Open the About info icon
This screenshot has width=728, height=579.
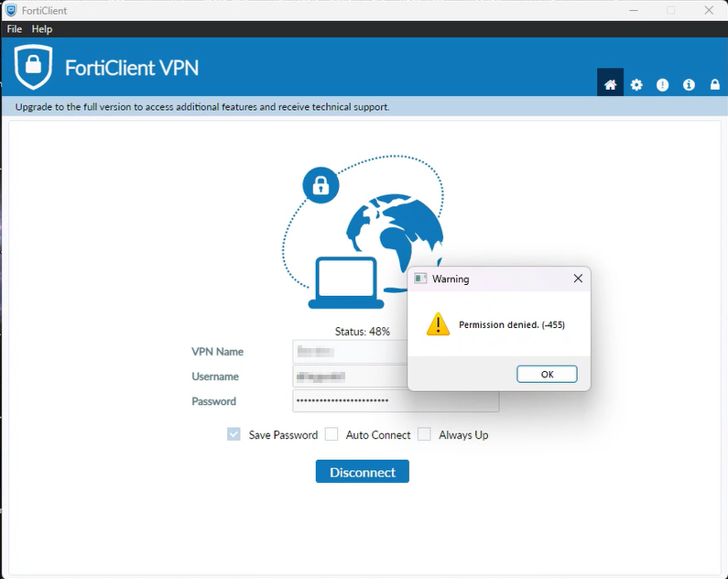point(689,84)
